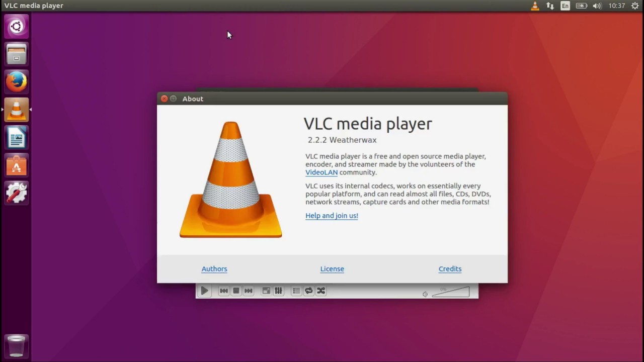The width and height of the screenshot is (644, 362).
Task: Click the 'VLC media player' heading
Action: (x=368, y=124)
